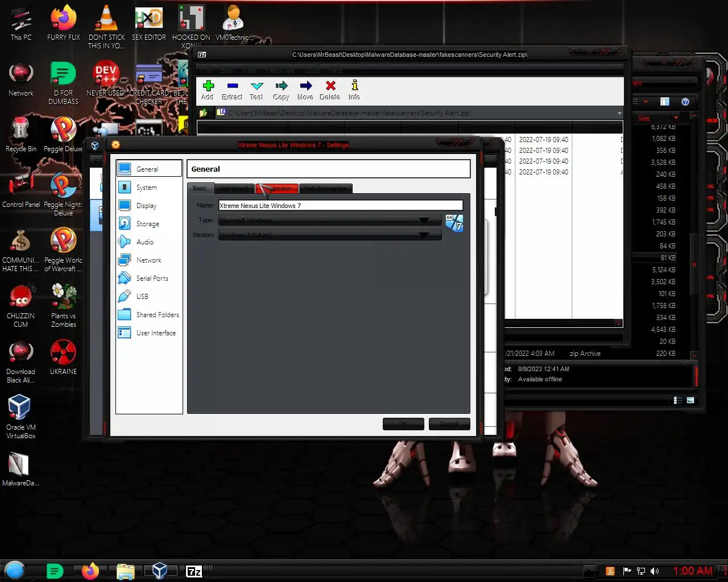728x582 pixels.
Task: Open Network settings in VirtualBox sidebar
Action: (x=149, y=260)
